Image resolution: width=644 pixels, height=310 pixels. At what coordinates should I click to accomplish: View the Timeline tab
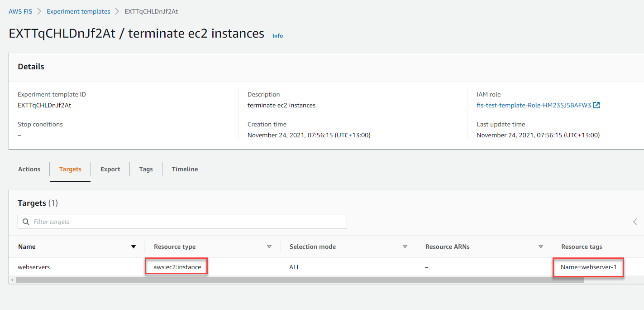click(185, 169)
